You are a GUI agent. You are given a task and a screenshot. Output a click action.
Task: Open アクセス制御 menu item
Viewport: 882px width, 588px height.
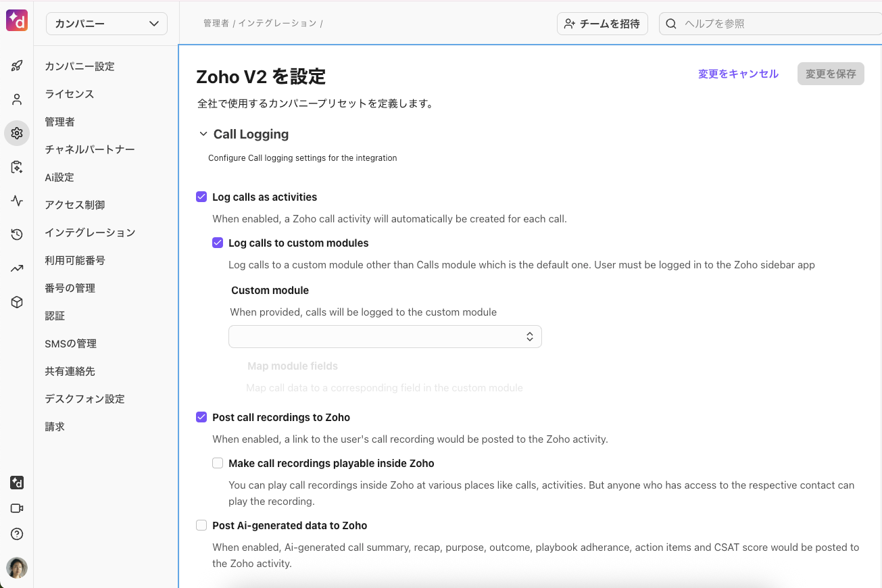(75, 205)
